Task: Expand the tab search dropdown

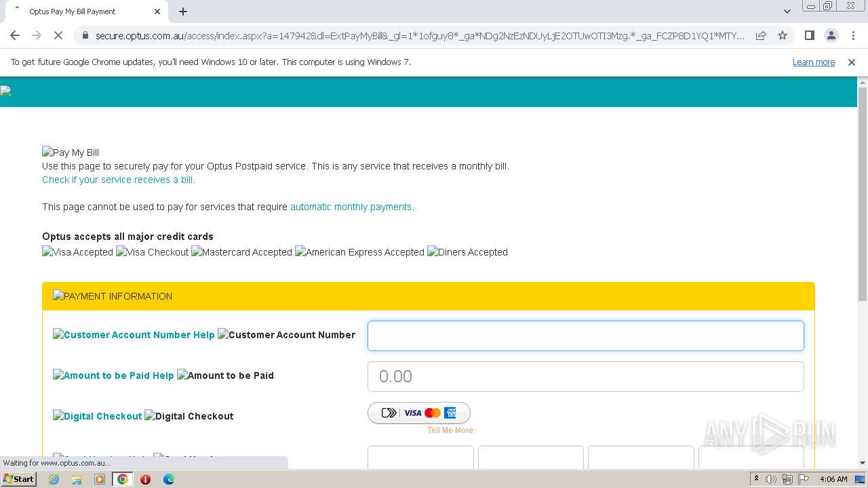Action: coord(787,12)
